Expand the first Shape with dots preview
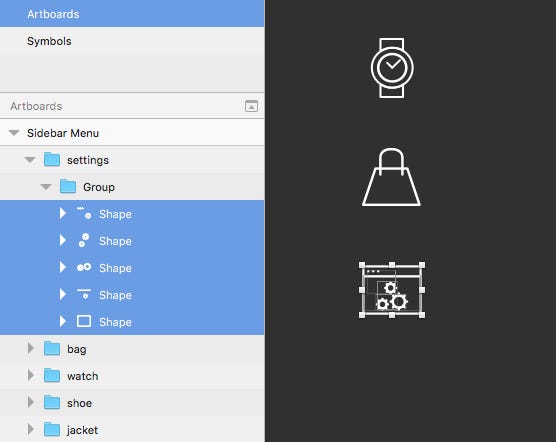The image size is (556, 442). pyautogui.click(x=63, y=213)
